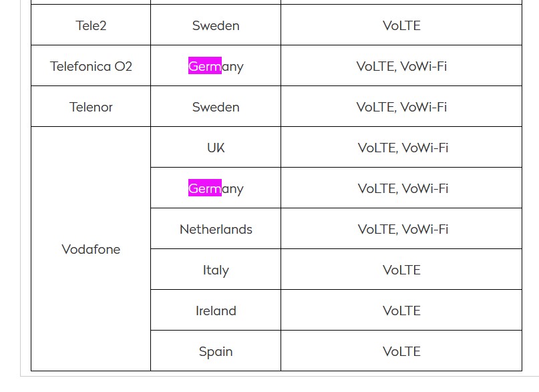Select the Telefonica O2 cell
This screenshot has width=539, height=392.
click(x=91, y=65)
